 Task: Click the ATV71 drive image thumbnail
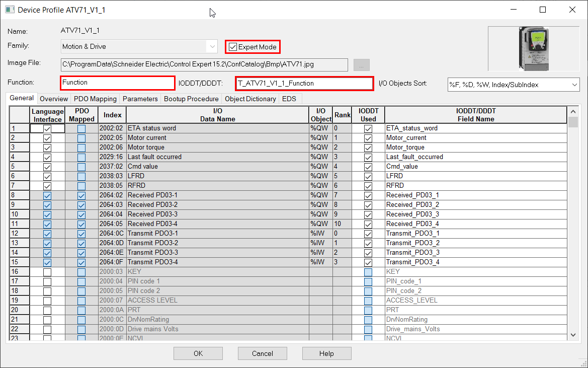(534, 49)
